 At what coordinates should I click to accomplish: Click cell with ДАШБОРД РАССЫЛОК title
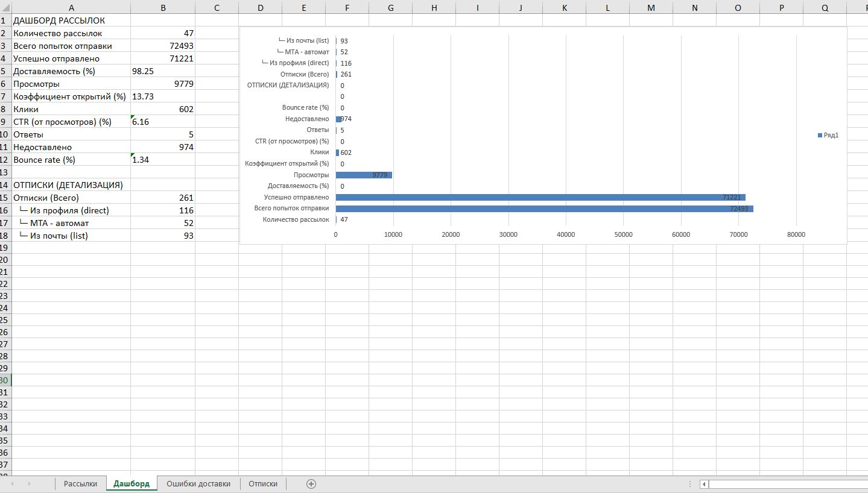pyautogui.click(x=71, y=20)
